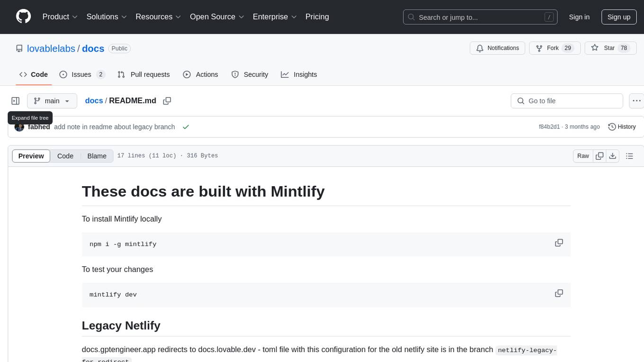
Task: Open the main branch selector
Action: [x=52, y=101]
